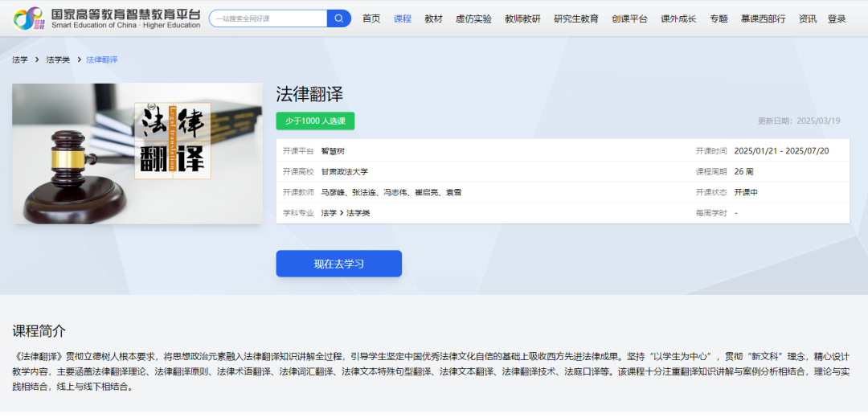
Task: Click the 法律翻译 breadcrumb item
Action: pyautogui.click(x=102, y=59)
